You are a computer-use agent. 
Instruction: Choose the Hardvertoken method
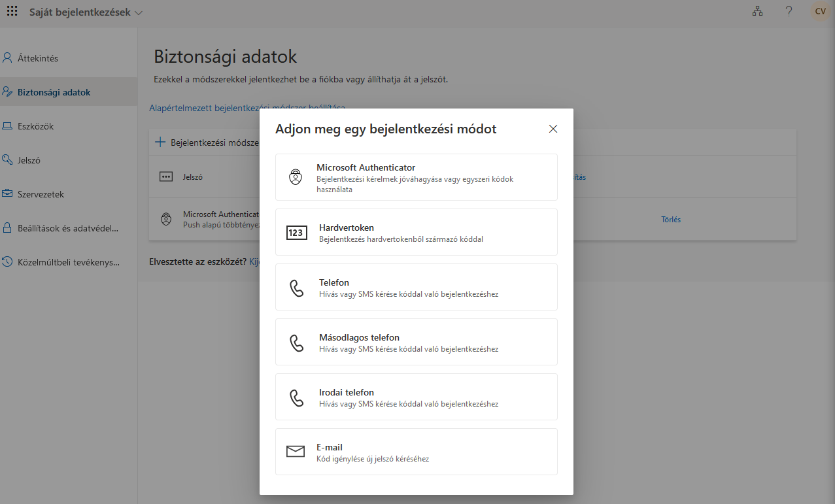click(x=417, y=232)
